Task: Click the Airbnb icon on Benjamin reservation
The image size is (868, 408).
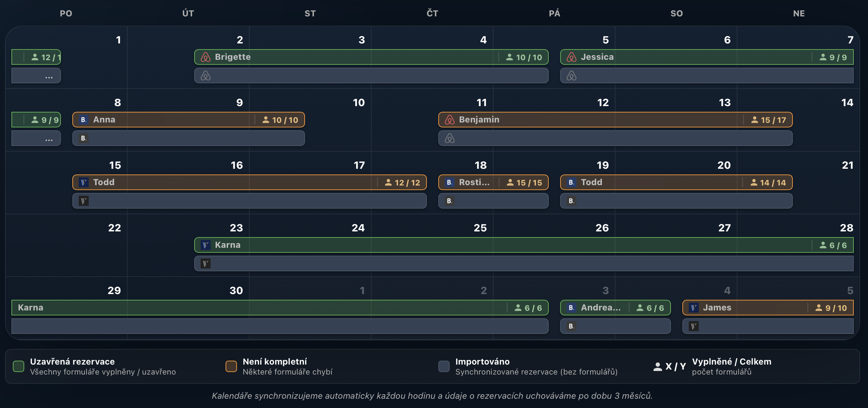Action: pyautogui.click(x=450, y=120)
